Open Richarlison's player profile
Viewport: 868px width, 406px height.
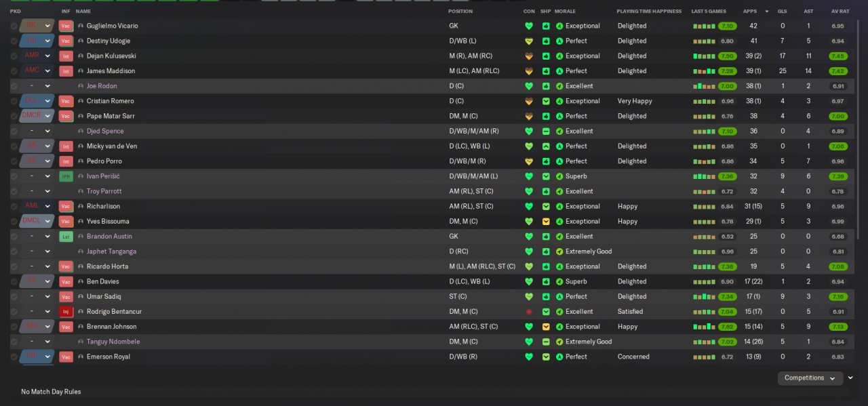tap(103, 207)
